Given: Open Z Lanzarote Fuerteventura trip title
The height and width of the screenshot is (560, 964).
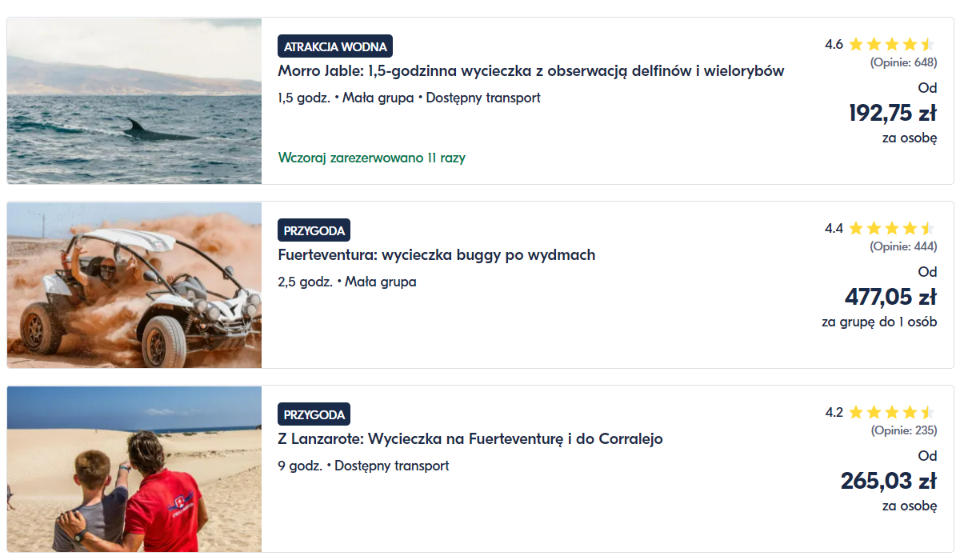Looking at the screenshot, I should 470,439.
